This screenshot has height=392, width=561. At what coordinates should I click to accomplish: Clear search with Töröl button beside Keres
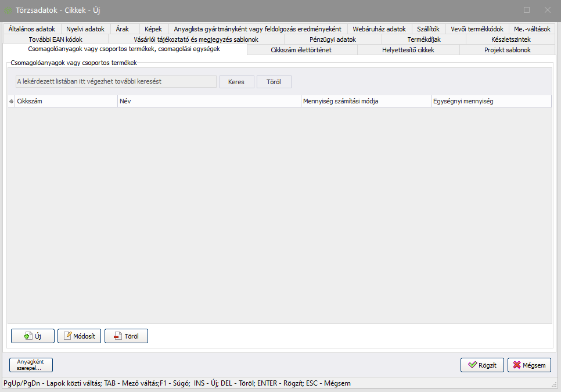click(274, 82)
